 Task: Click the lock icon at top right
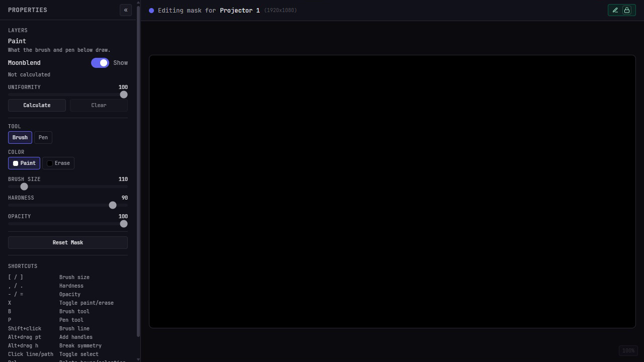pyautogui.click(x=627, y=10)
